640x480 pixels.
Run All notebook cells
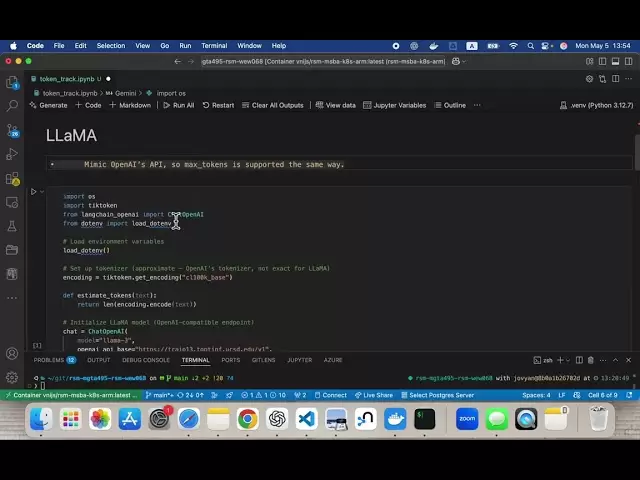tap(179, 105)
